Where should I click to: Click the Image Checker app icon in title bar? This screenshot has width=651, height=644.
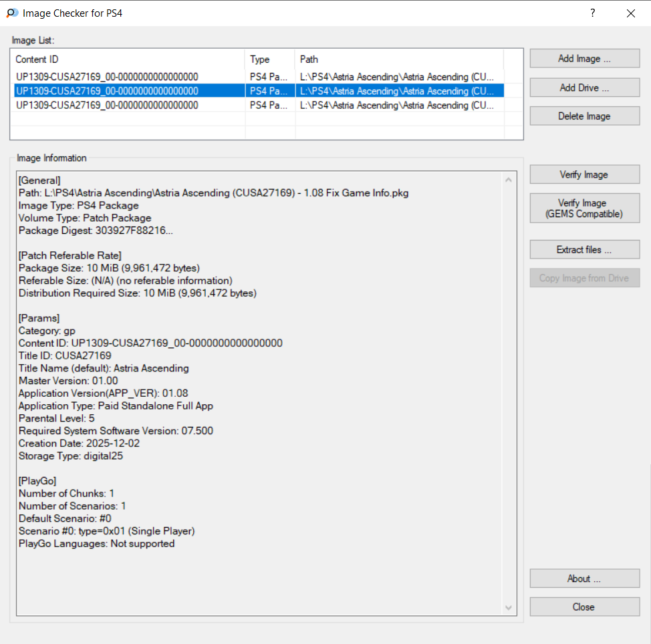tap(11, 13)
